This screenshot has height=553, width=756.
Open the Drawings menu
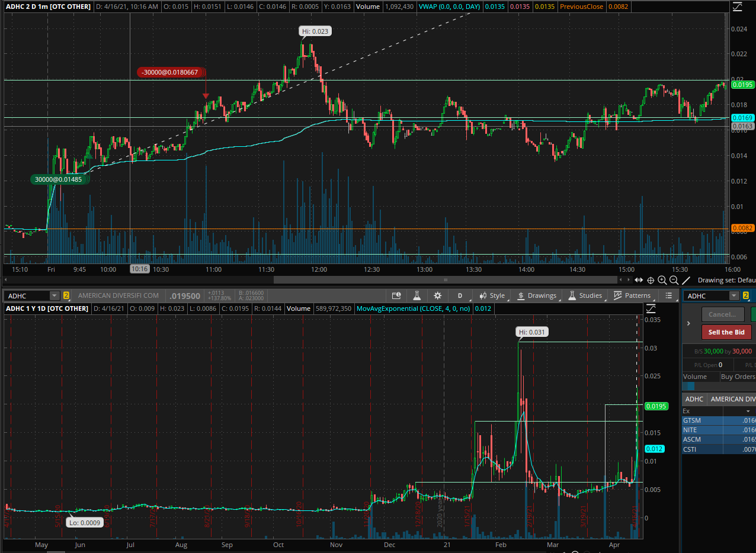click(x=537, y=295)
